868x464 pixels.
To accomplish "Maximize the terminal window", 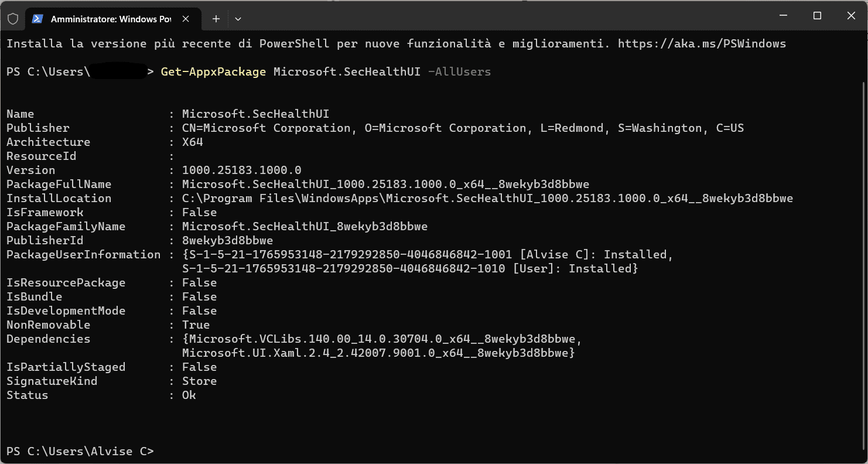I will (x=817, y=16).
